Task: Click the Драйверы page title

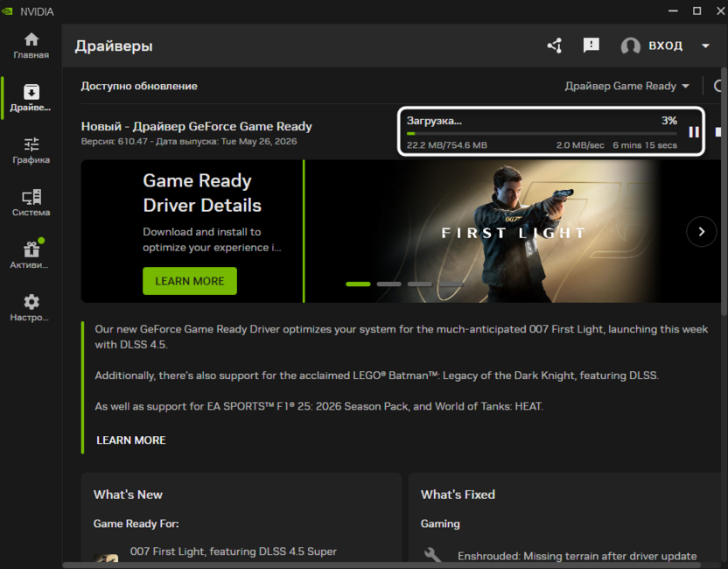Action: [114, 46]
